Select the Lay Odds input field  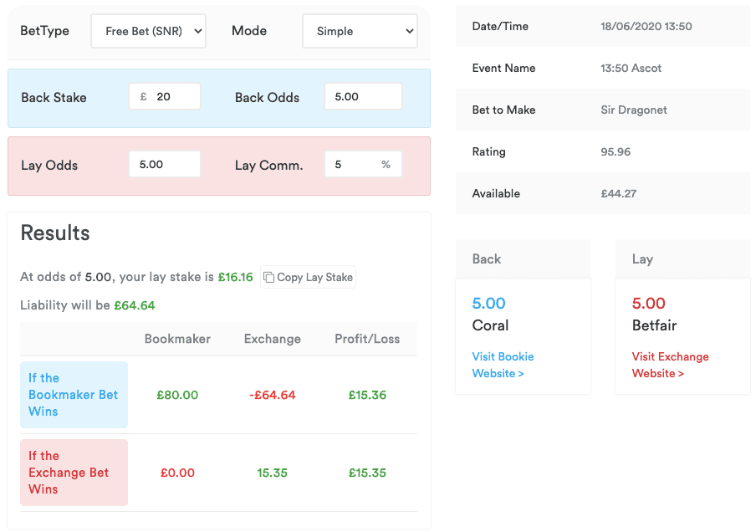click(164, 165)
